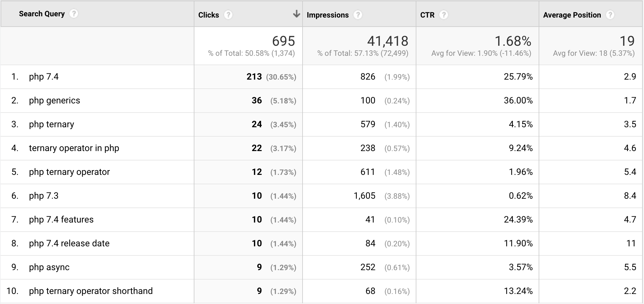
Task: Click the 'php 7.4 release date' query
Action: coord(69,243)
